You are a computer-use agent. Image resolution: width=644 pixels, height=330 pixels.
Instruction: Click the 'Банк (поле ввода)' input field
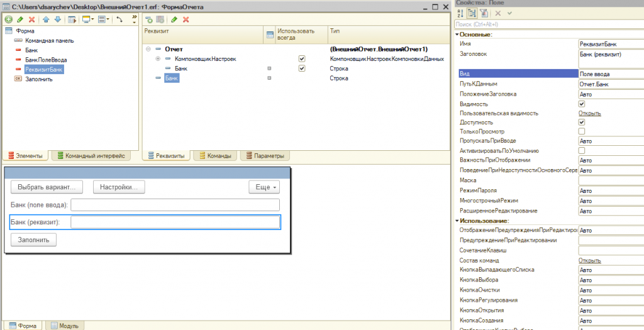(x=175, y=205)
